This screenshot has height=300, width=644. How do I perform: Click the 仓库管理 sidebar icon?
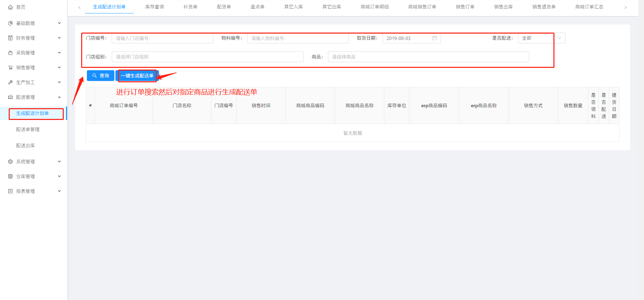(10, 176)
